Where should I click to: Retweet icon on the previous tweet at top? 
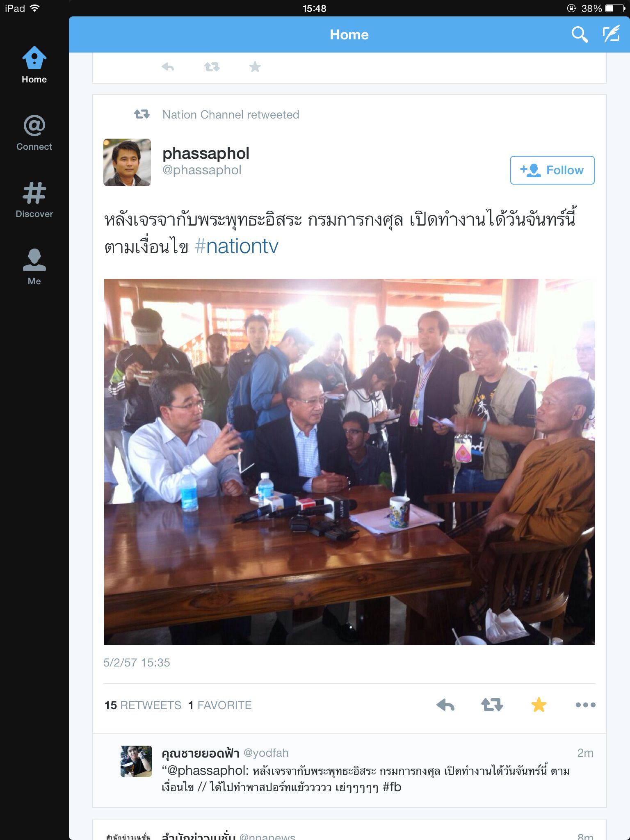(212, 66)
